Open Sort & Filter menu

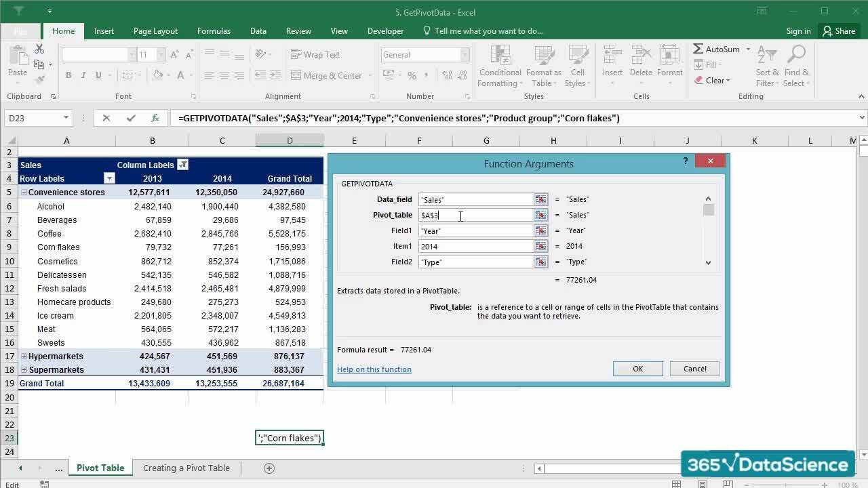[x=768, y=66]
